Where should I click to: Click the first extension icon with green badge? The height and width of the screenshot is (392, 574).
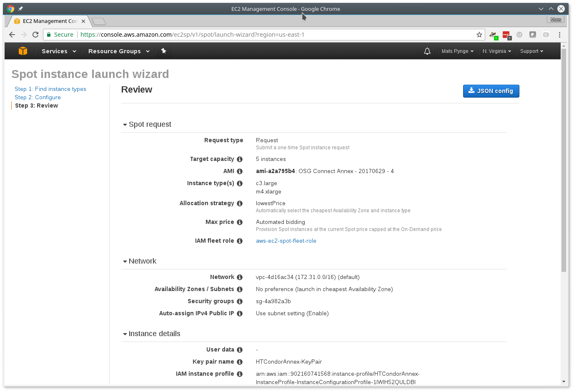[x=493, y=35]
